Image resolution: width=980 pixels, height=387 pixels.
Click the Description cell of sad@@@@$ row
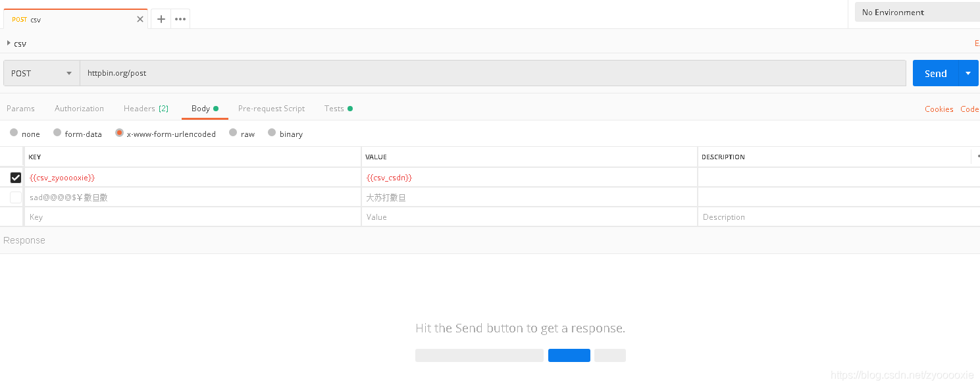point(838,197)
